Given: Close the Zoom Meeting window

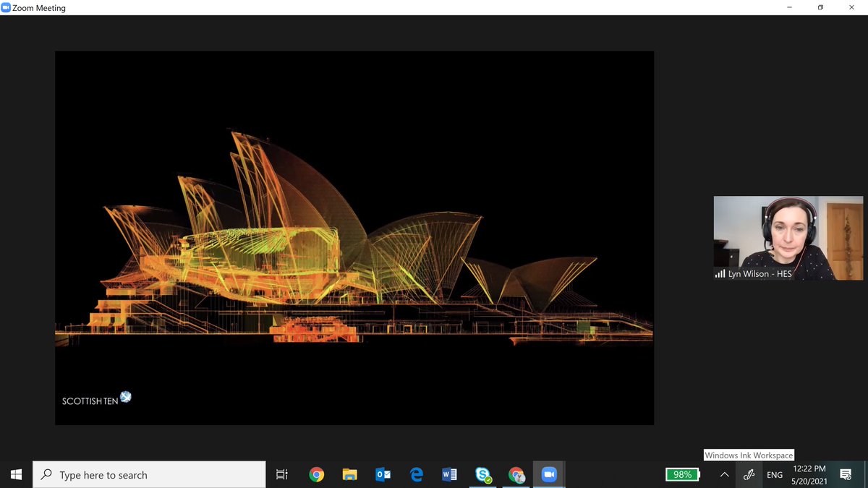Looking at the screenshot, I should click(x=852, y=7).
